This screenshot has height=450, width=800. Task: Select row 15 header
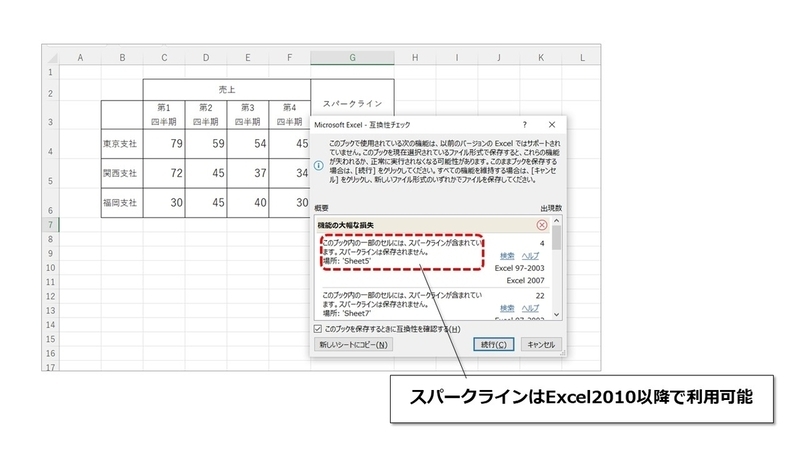click(51, 339)
